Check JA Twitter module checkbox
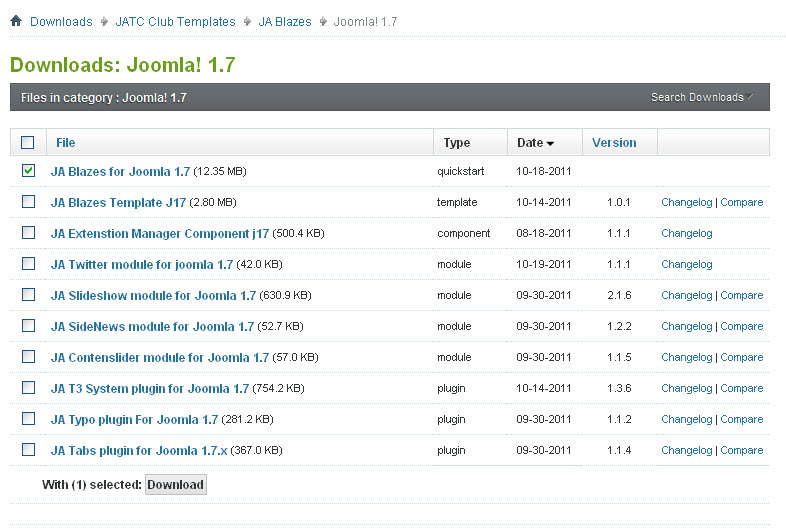The width and height of the screenshot is (786, 528). point(29,264)
